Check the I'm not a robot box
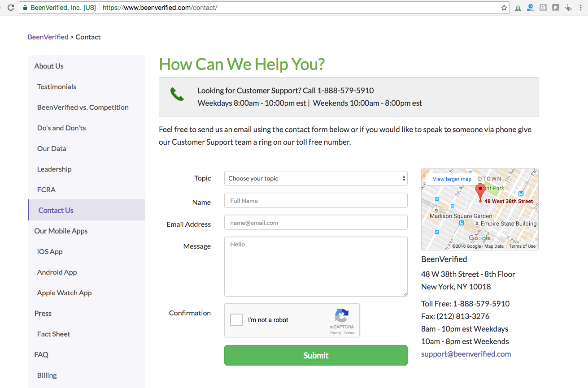The height and width of the screenshot is (388, 588). [236, 320]
